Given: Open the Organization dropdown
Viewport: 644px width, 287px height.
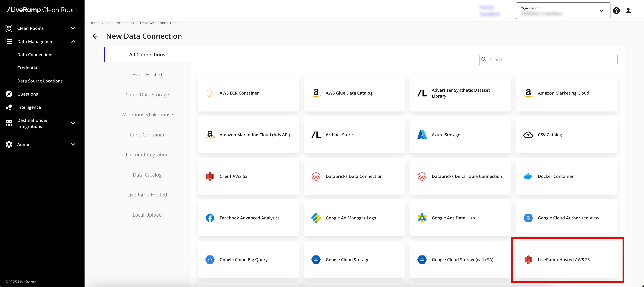Looking at the screenshot, I should (563, 11).
